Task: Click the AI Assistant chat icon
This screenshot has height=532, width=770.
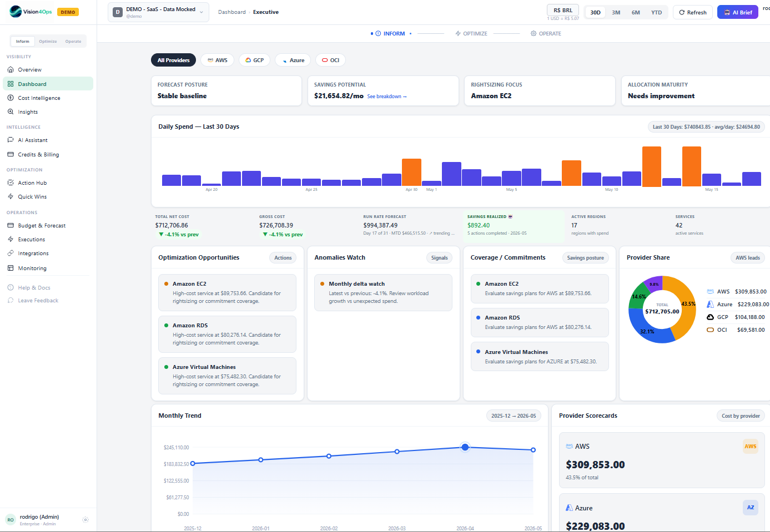Action: point(11,140)
